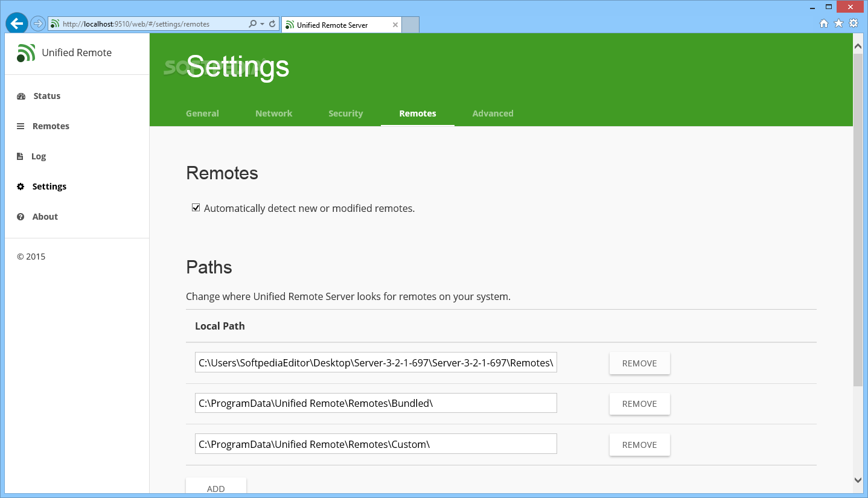Screen dimensions: 868x498
Task: Click the Settings gear icon in sidebar
Action: click(21, 187)
